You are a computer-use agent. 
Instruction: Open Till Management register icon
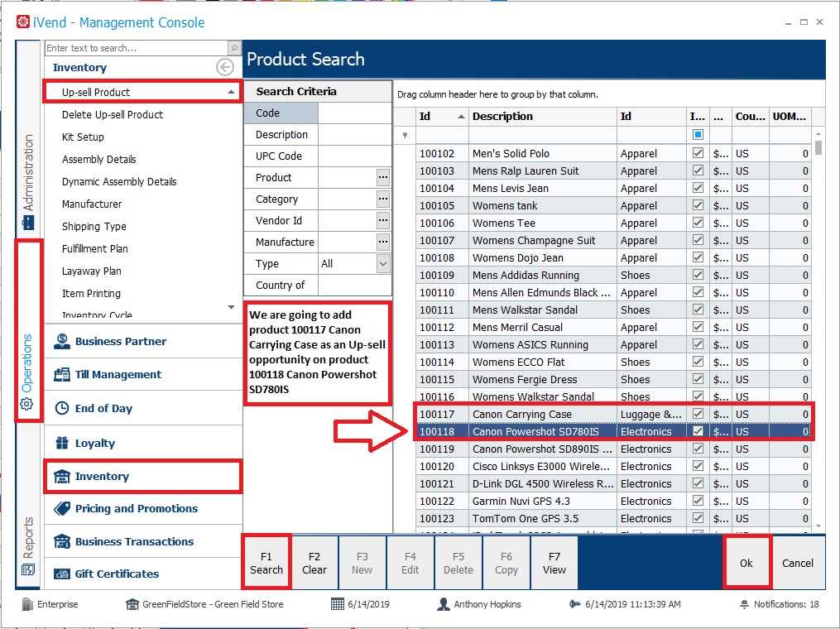click(x=62, y=375)
